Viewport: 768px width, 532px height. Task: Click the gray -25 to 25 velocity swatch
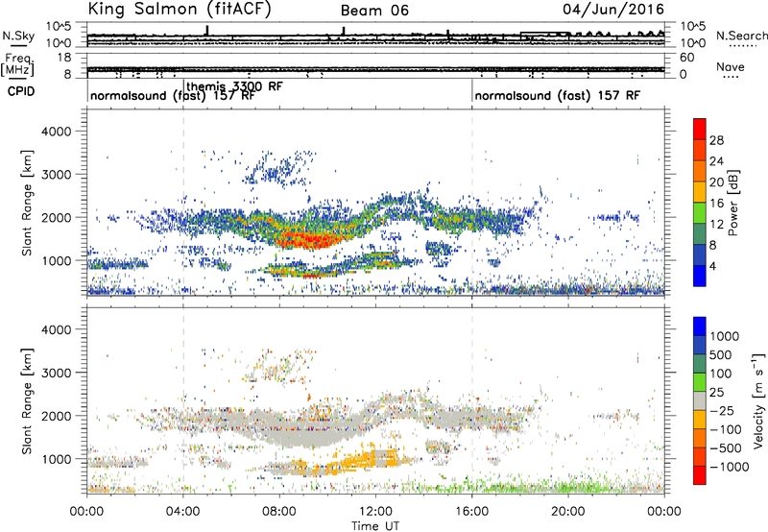[700, 401]
